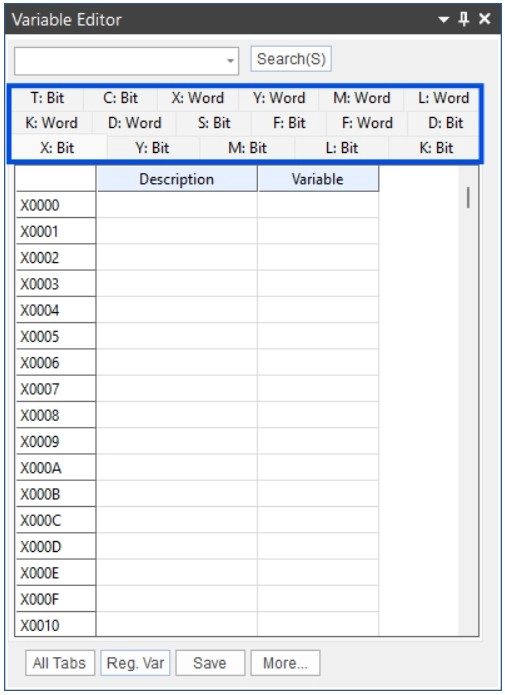The width and height of the screenshot is (505, 695).
Task: Select row header X000A
Action: [56, 468]
